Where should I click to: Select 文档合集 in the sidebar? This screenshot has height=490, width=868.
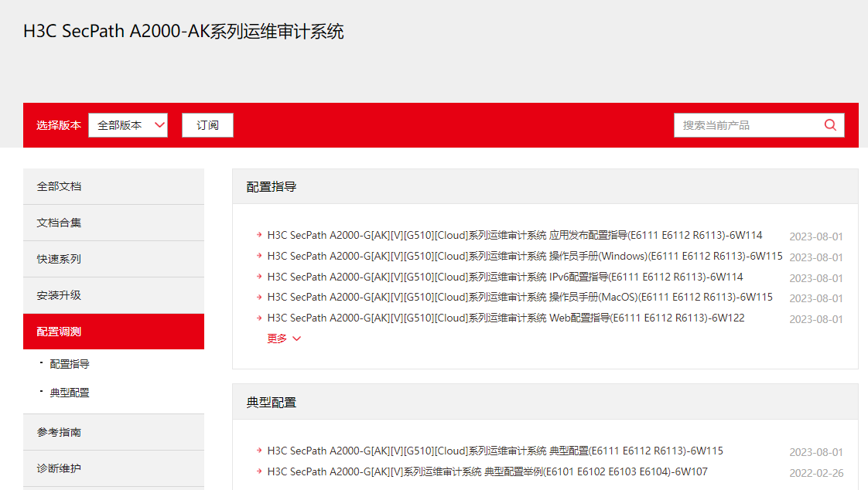pyautogui.click(x=114, y=223)
